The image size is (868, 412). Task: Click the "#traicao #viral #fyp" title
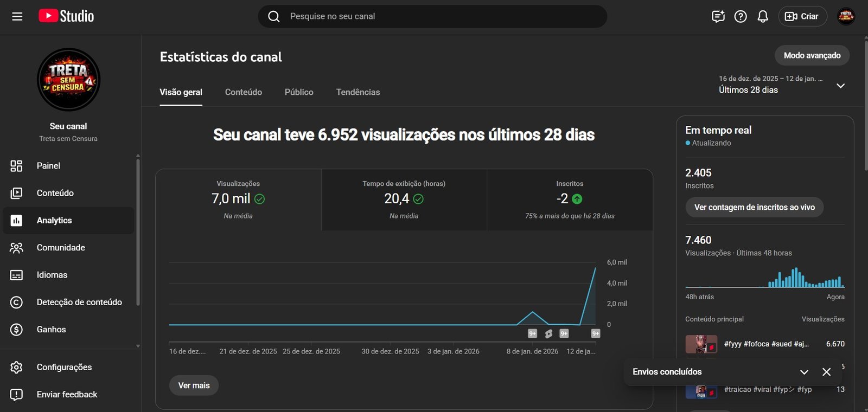pyautogui.click(x=768, y=389)
